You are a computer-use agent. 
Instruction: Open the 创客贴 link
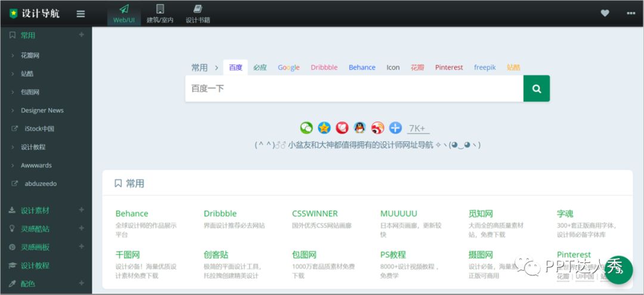(x=216, y=255)
